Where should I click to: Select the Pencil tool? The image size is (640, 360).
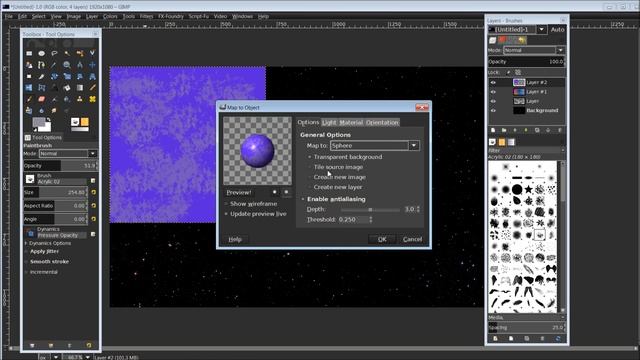pyautogui.click(x=92, y=87)
